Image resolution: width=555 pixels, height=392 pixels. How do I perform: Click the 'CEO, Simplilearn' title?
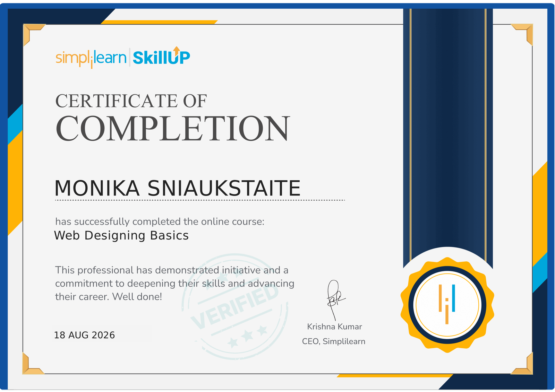pyautogui.click(x=334, y=341)
